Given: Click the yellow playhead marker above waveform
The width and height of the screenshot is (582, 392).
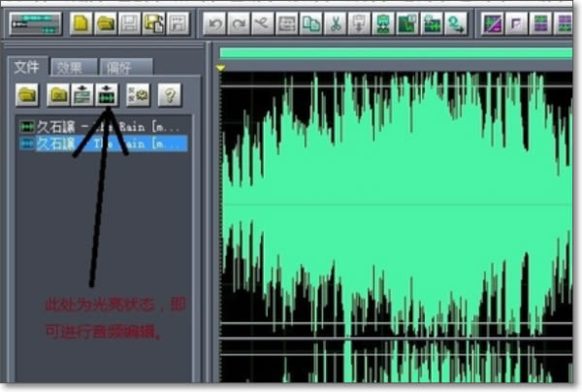Looking at the screenshot, I should (x=220, y=68).
